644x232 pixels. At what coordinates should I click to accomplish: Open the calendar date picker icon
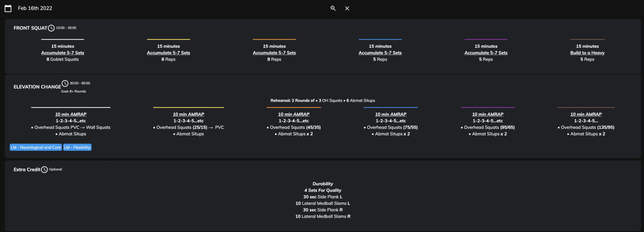tap(8, 8)
